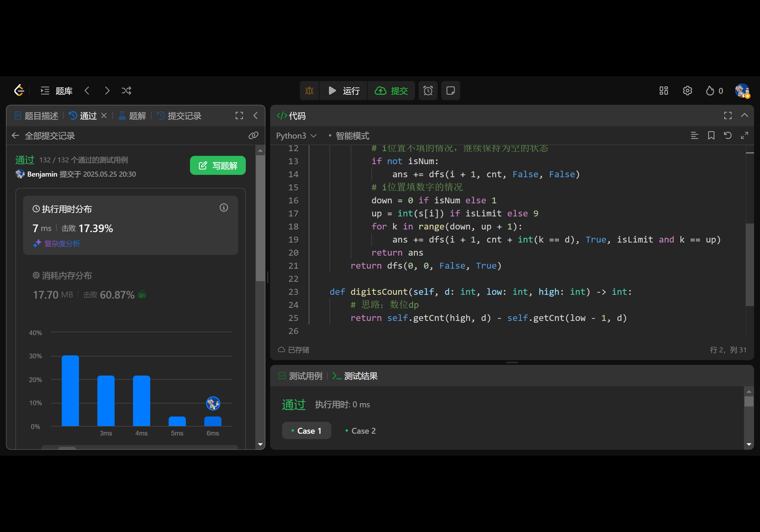This screenshot has height=532, width=760.
Task: Open the Python3 language dropdown
Action: click(296, 136)
